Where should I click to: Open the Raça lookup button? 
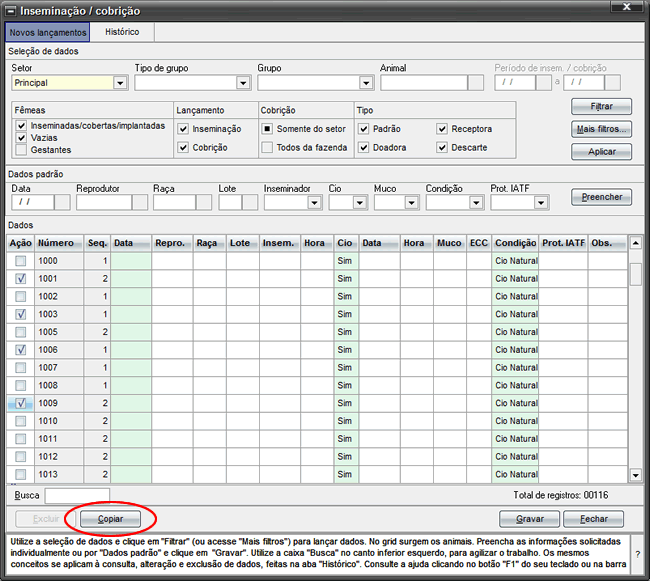pyautogui.click(x=204, y=202)
